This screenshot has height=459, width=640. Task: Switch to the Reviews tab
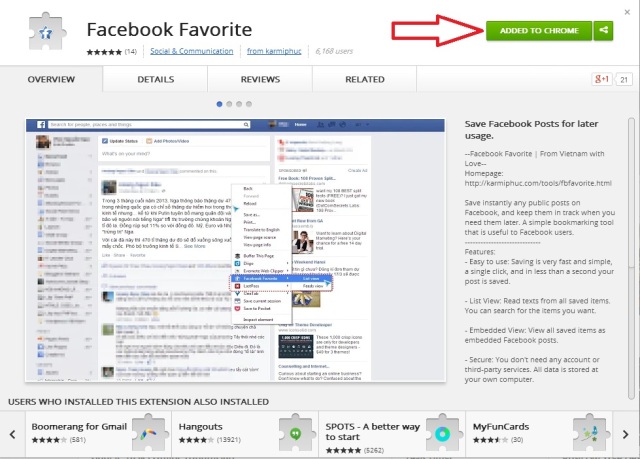coord(260,79)
